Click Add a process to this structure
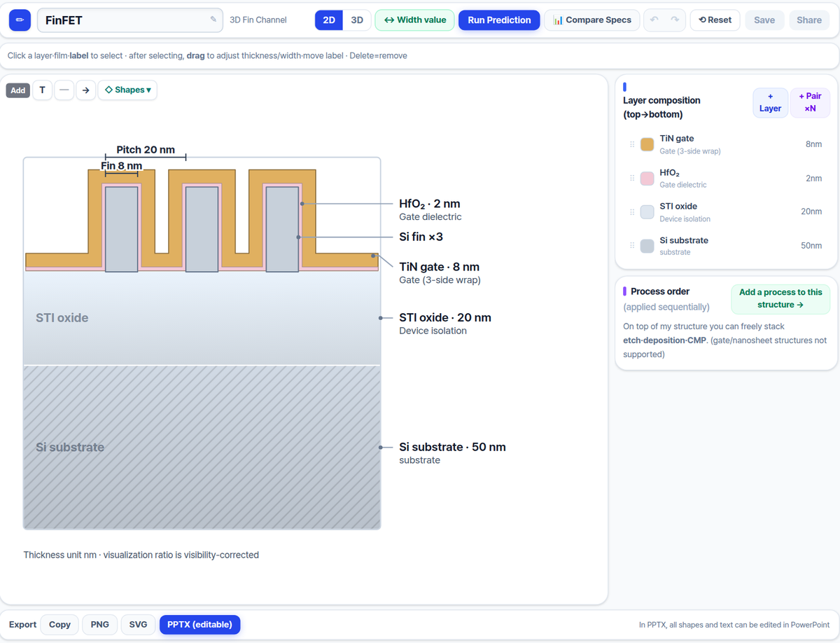 [780, 298]
